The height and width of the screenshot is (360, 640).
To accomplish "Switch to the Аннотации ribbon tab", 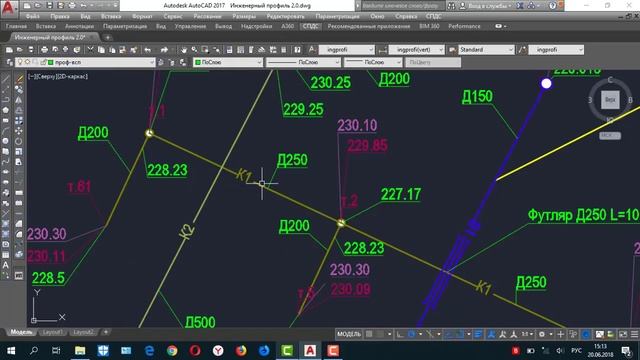I will point(80,26).
